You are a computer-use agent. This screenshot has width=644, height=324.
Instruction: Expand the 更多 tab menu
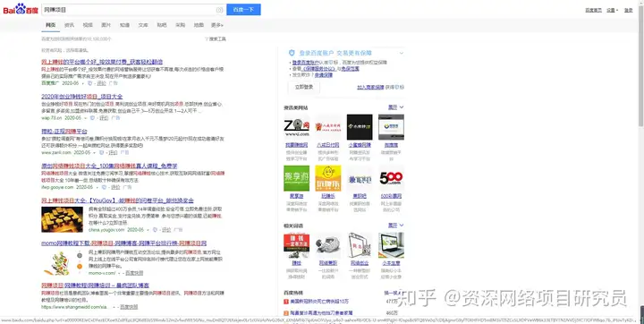217,25
